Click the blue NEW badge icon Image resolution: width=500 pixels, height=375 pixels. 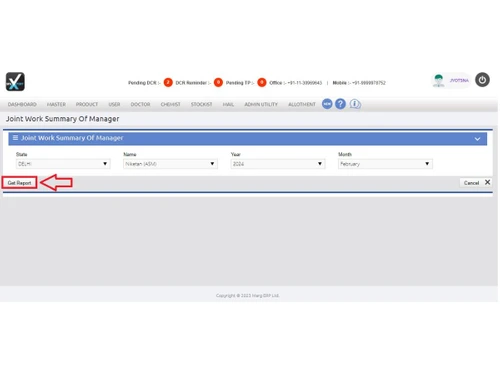(327, 104)
